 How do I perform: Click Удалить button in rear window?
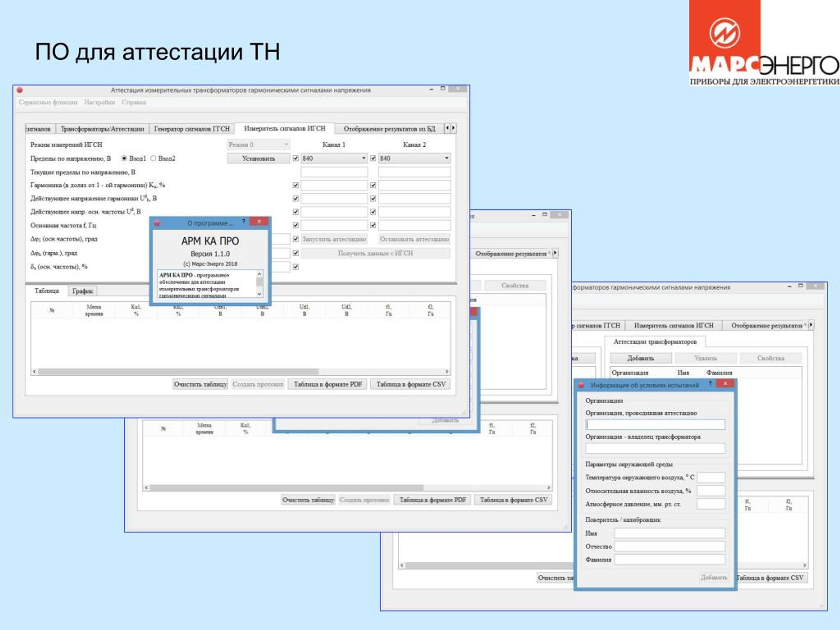click(x=705, y=358)
